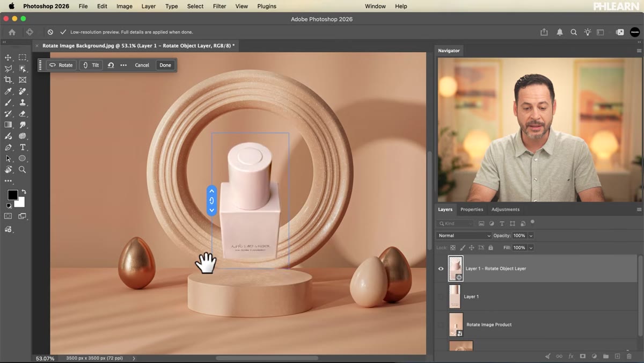Click the white background color swatch

pos(21,204)
